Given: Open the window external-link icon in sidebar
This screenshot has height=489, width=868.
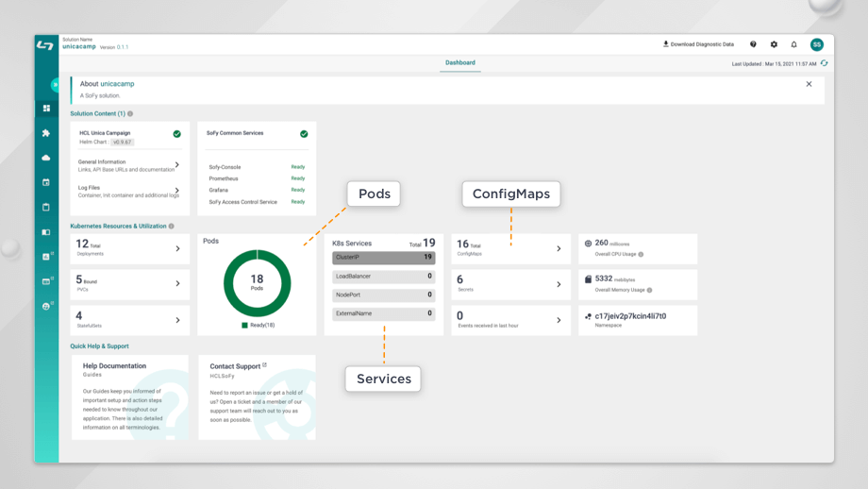Looking at the screenshot, I should [x=47, y=280].
